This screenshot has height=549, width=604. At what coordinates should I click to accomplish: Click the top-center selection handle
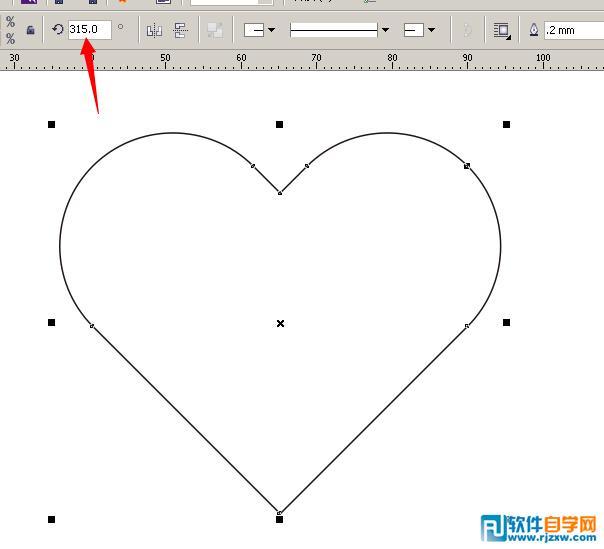pyautogui.click(x=280, y=124)
